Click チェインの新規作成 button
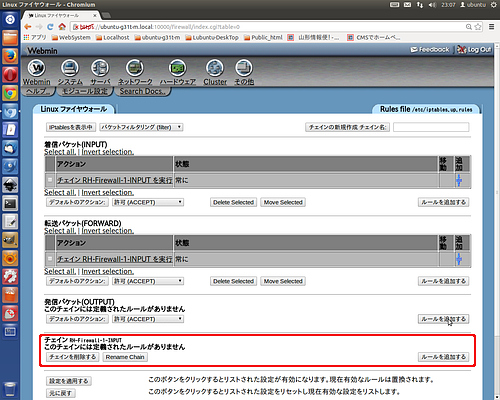500x400 pixels. tap(347, 127)
